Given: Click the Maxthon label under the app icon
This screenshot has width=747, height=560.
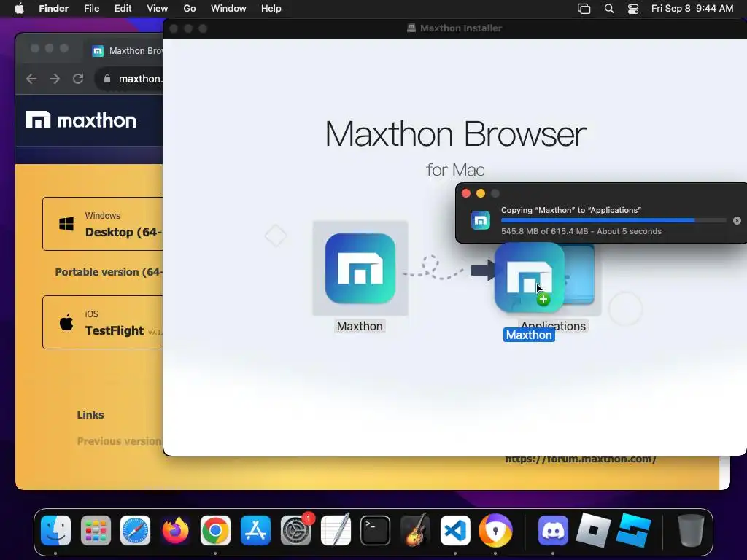Looking at the screenshot, I should pos(360,326).
